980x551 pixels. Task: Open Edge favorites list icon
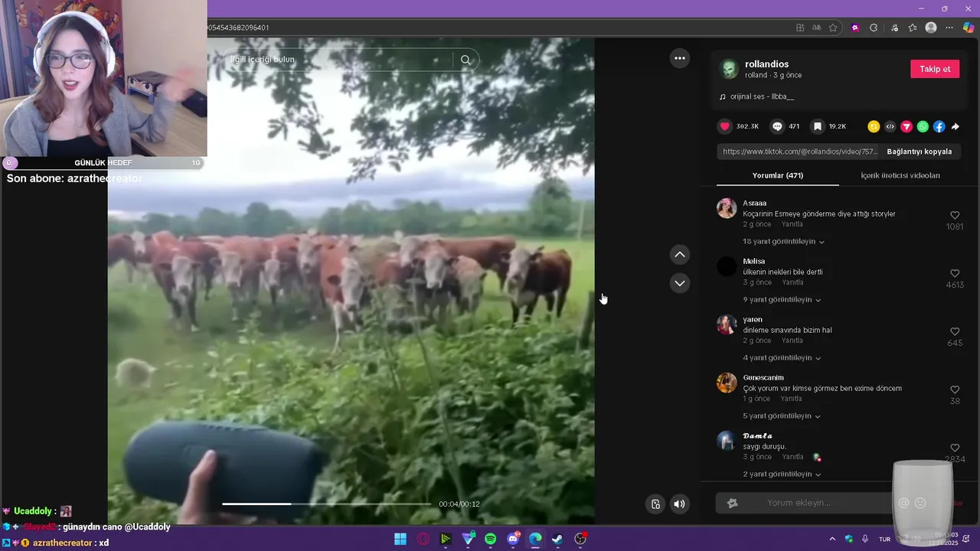[913, 28]
